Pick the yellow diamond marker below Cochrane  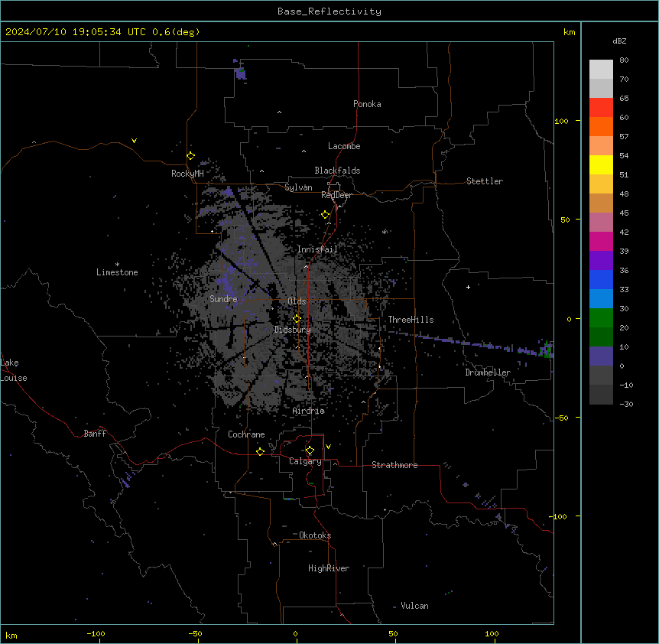click(260, 451)
